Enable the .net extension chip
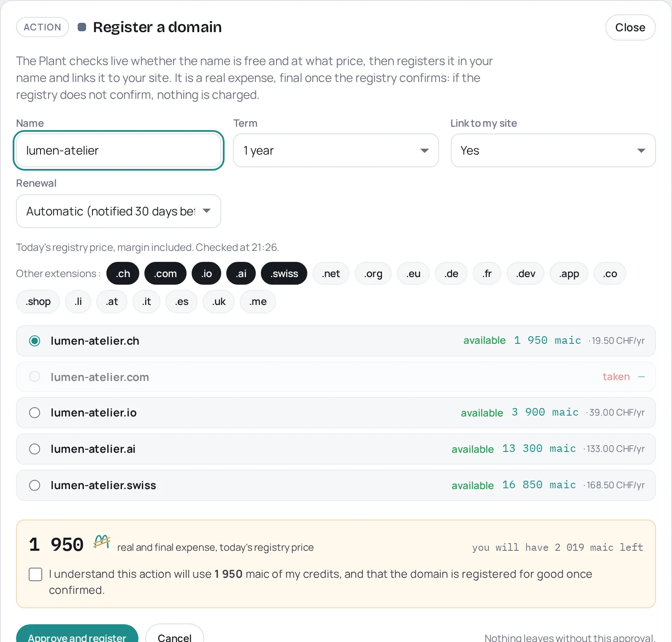 point(331,274)
